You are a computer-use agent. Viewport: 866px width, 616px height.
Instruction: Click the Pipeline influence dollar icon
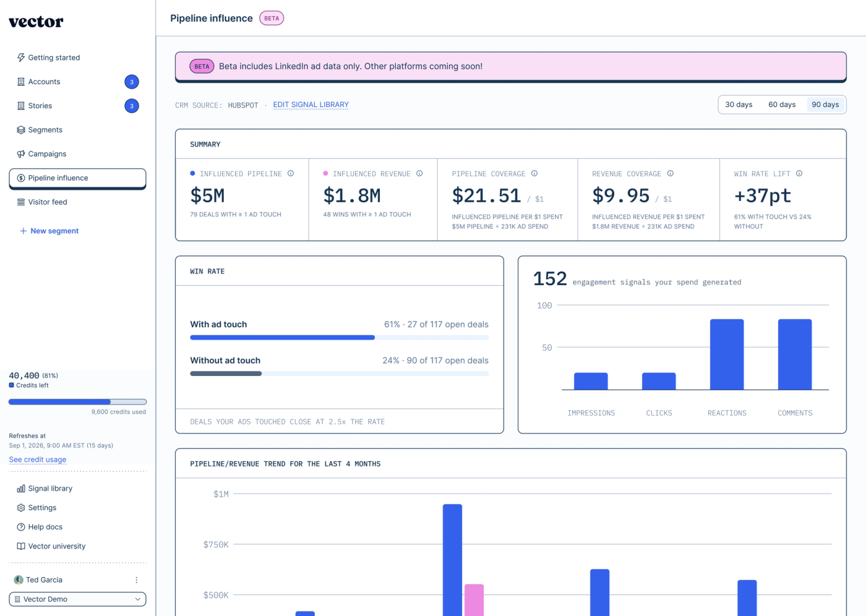click(x=21, y=178)
